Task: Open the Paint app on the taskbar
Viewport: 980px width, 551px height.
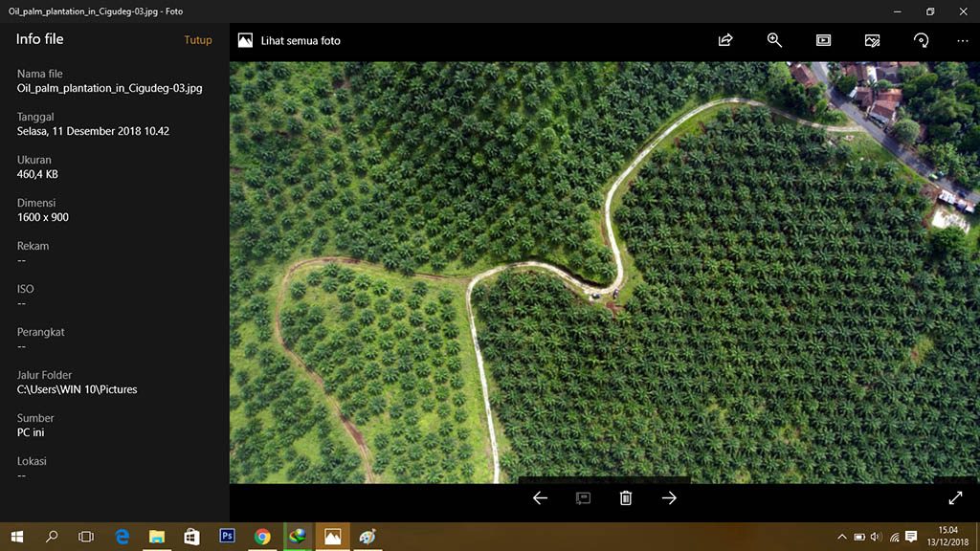Action: point(367,537)
